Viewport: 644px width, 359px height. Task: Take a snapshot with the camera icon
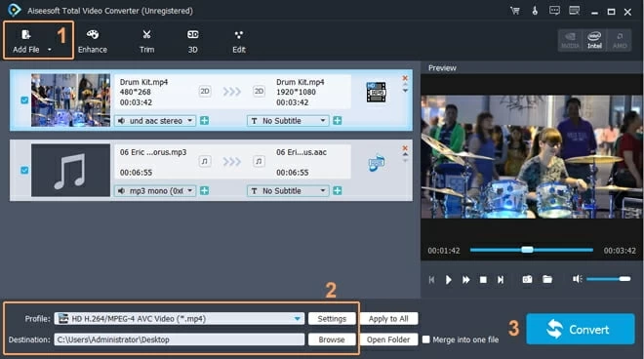click(x=527, y=279)
